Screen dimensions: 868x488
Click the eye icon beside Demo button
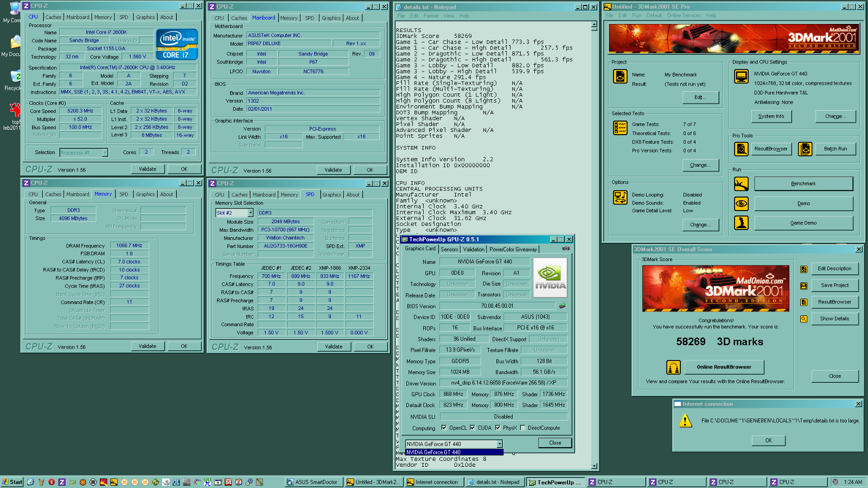click(x=741, y=204)
